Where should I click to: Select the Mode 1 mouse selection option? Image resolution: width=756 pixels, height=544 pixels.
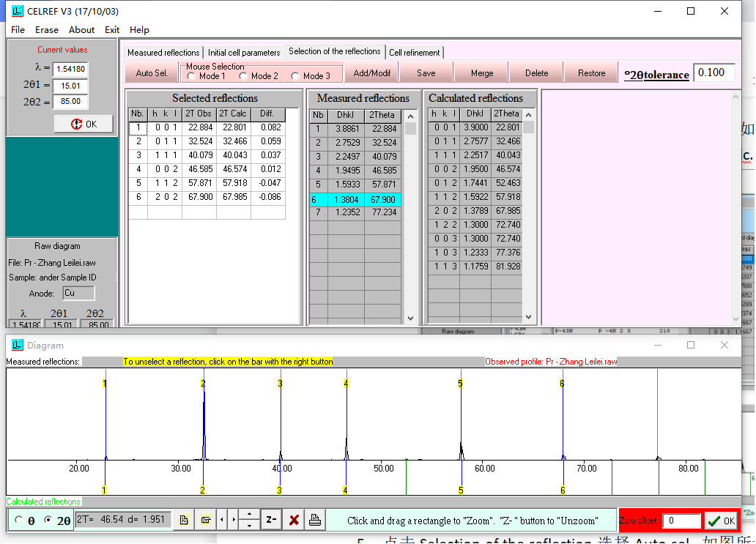click(192, 76)
